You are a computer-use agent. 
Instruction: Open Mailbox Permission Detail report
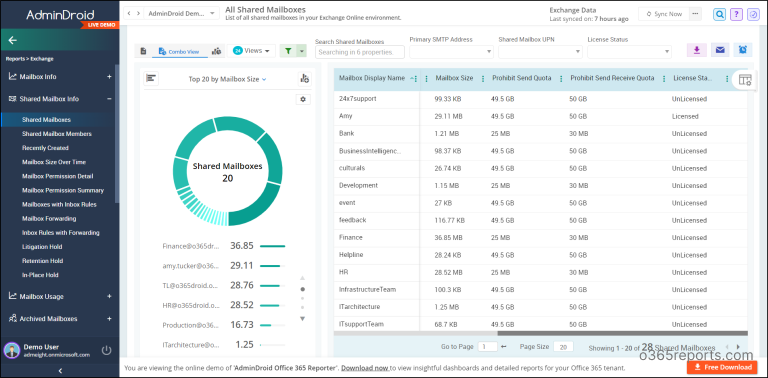(x=57, y=176)
